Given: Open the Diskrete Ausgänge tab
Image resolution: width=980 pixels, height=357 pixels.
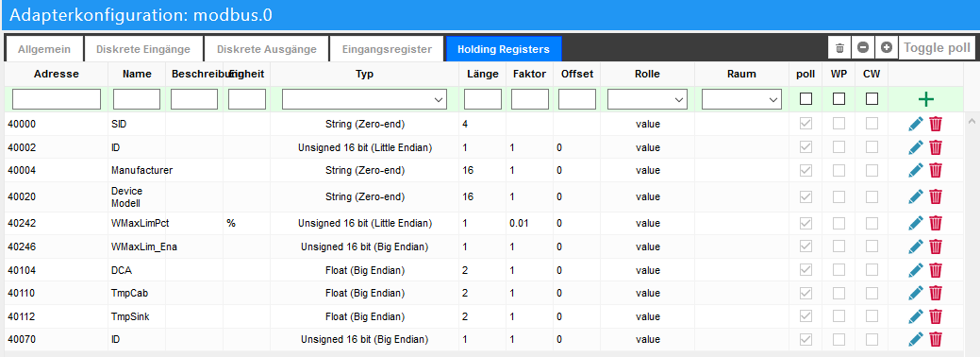Looking at the screenshot, I should click(x=267, y=49).
